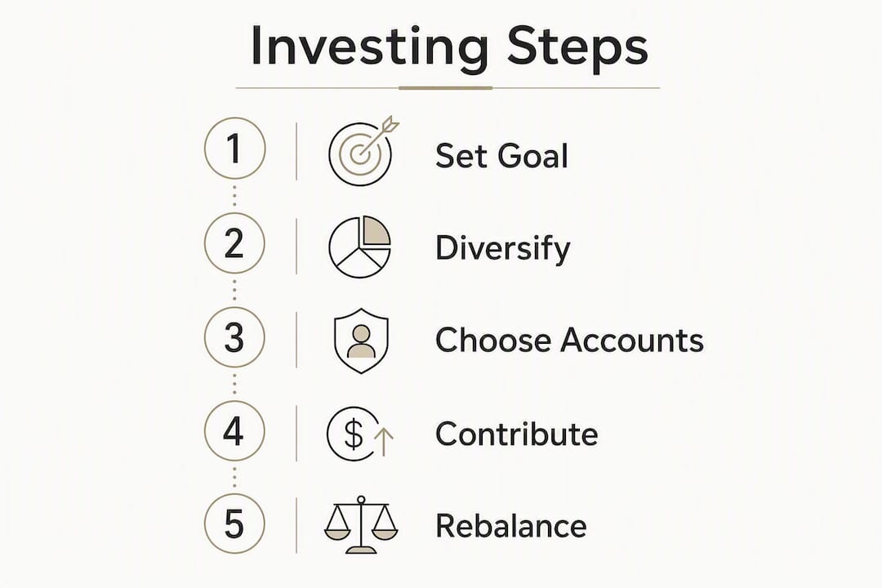882x588 pixels.
Task: Select the dollar sign contribute icon
Action: point(360,434)
